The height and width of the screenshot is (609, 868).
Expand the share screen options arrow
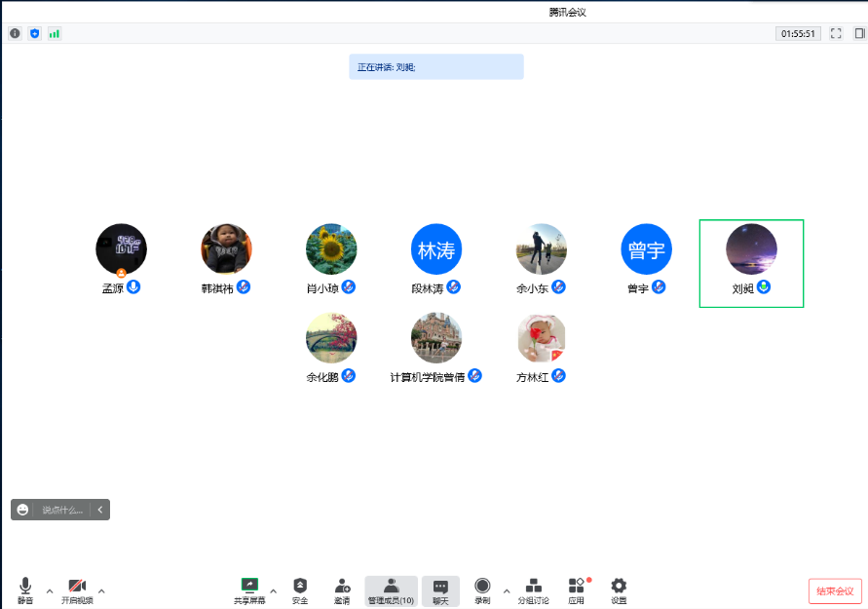pos(273,590)
